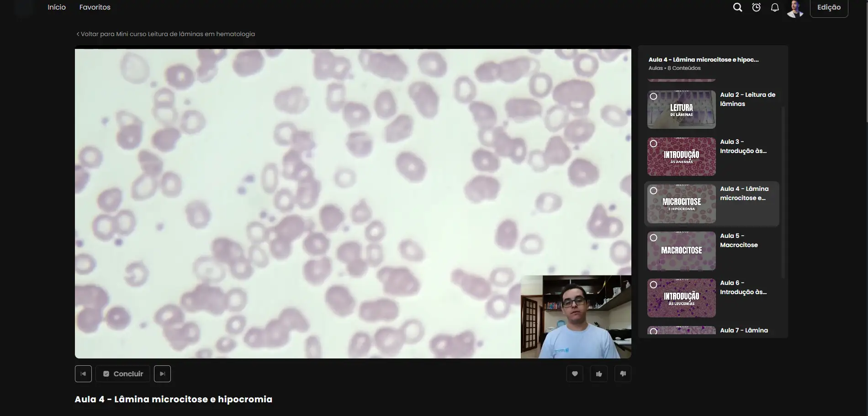Image resolution: width=868 pixels, height=416 pixels.
Task: Open the Aula 3 Introdução às anemias thumbnail
Action: click(x=681, y=157)
